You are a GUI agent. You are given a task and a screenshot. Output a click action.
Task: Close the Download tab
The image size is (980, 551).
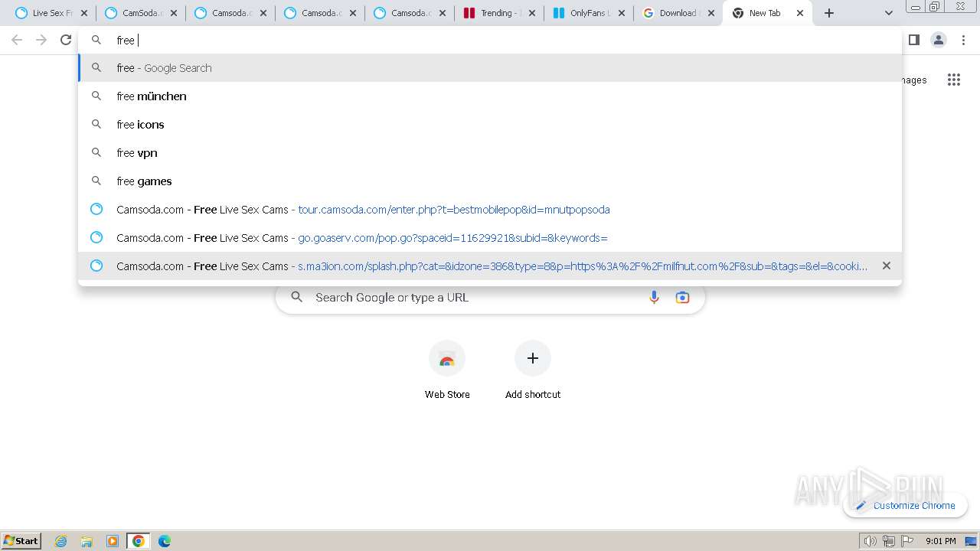click(x=711, y=13)
